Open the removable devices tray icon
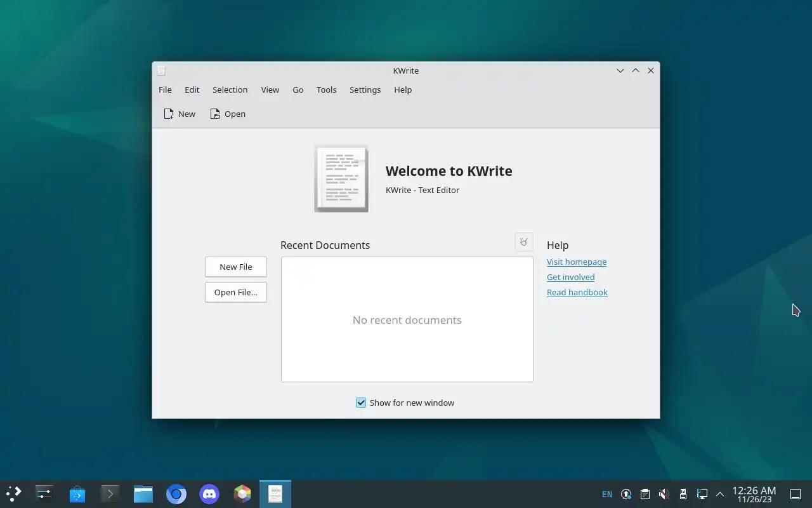 pos(683,494)
